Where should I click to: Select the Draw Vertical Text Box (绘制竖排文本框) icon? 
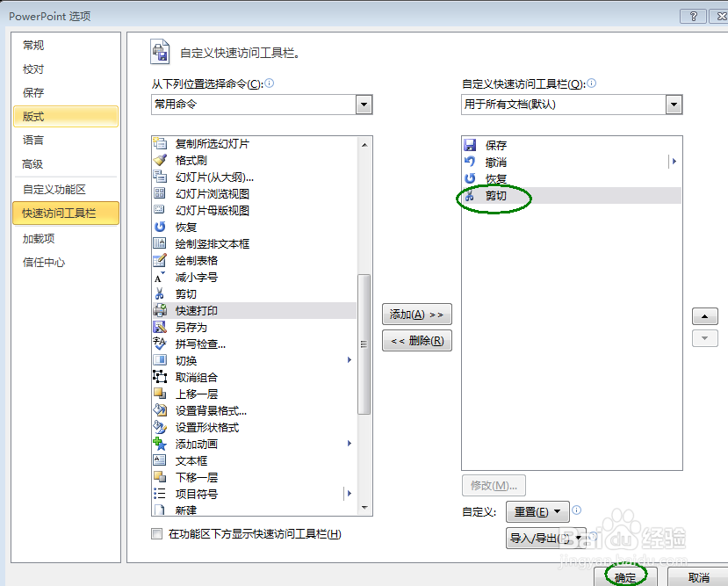coord(160,243)
